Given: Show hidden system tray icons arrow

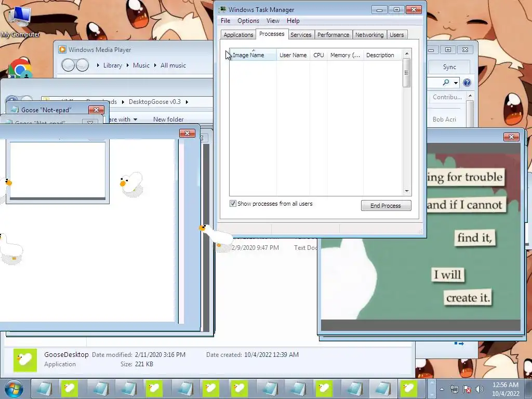Looking at the screenshot, I should [x=442, y=389].
